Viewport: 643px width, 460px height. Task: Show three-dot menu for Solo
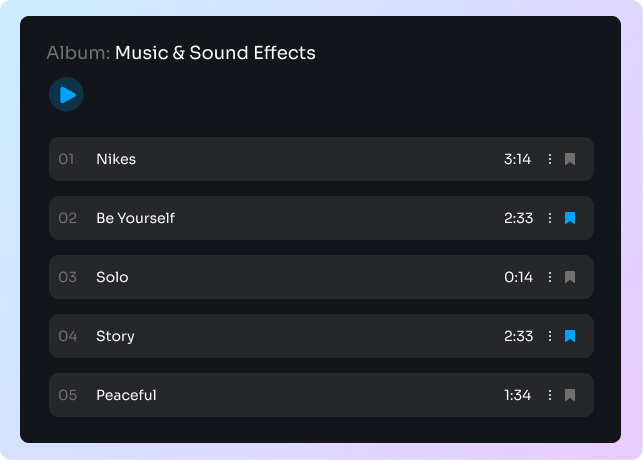coord(549,277)
